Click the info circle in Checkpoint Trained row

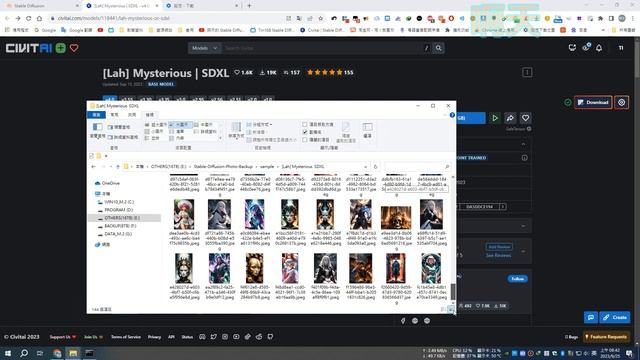click(x=524, y=158)
